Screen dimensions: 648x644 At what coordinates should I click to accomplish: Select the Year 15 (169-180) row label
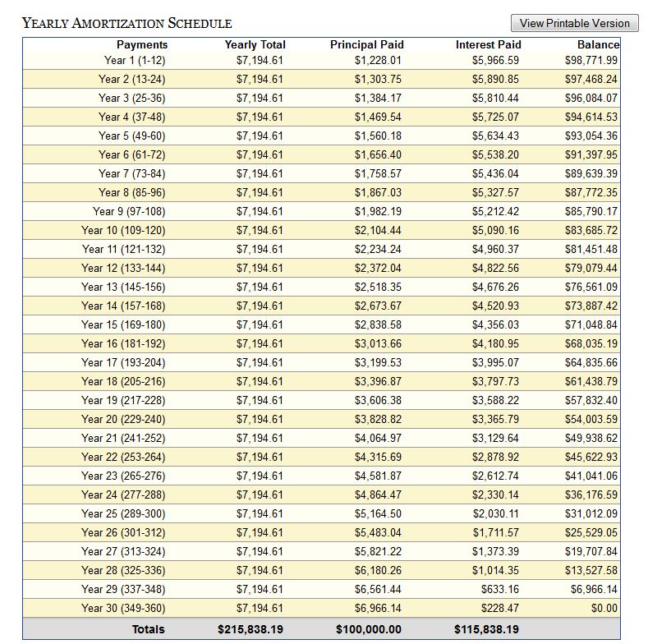coord(123,324)
